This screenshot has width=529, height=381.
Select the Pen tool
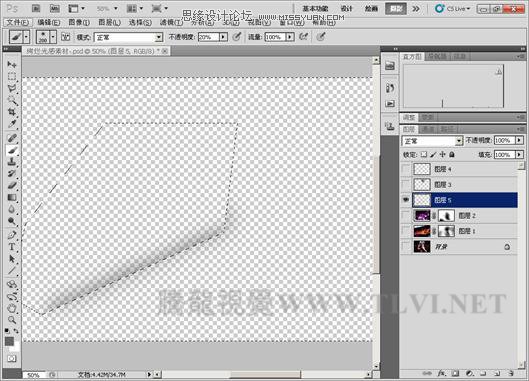pos(12,235)
